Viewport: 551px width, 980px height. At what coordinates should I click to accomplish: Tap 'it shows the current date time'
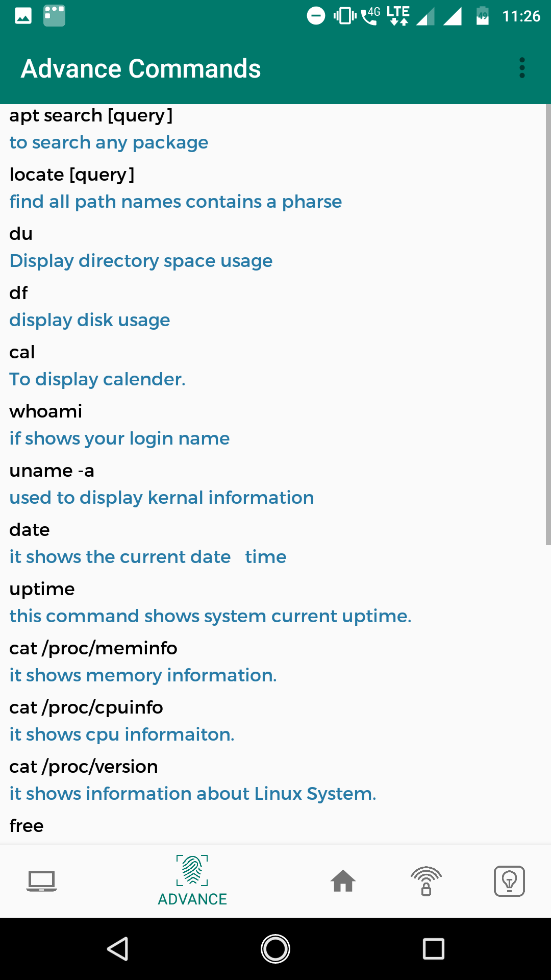pos(148,557)
